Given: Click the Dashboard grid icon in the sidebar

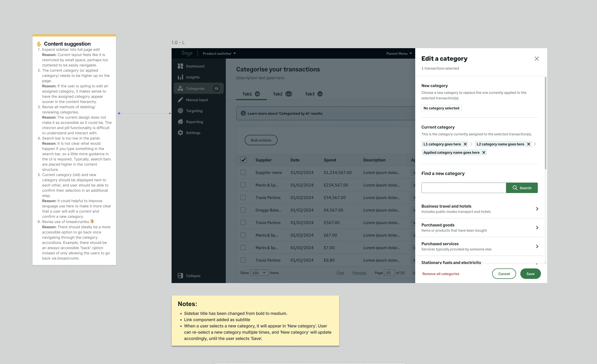Looking at the screenshot, I should (180, 66).
